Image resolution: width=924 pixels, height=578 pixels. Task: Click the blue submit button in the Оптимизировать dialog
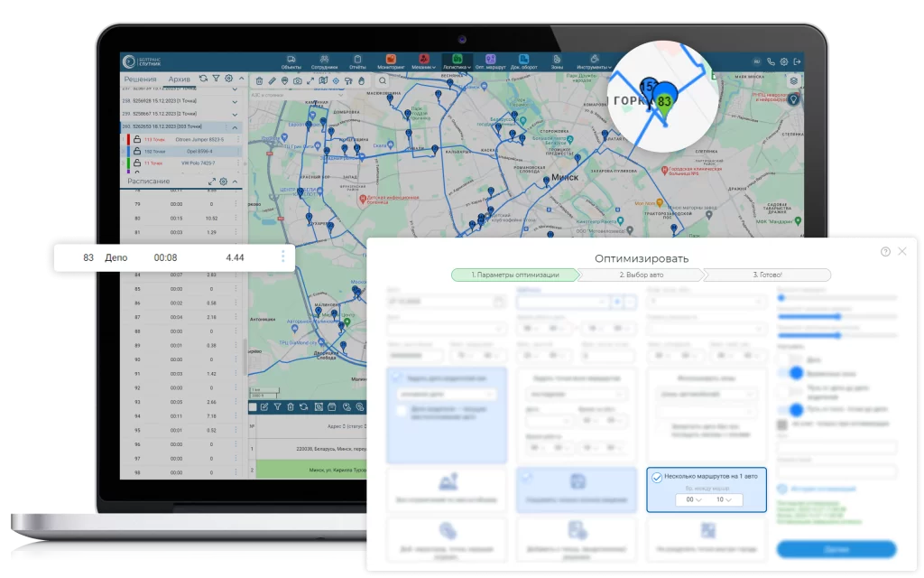coord(836,549)
